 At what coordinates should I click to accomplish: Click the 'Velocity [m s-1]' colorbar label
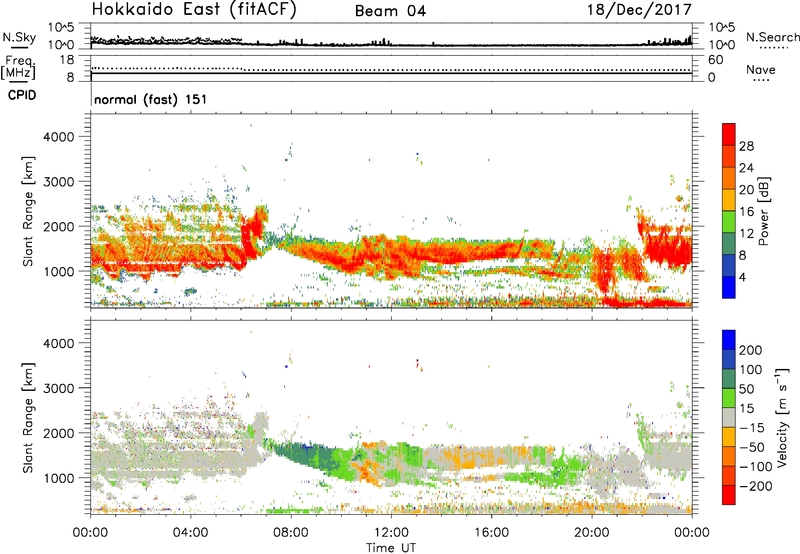(x=783, y=417)
